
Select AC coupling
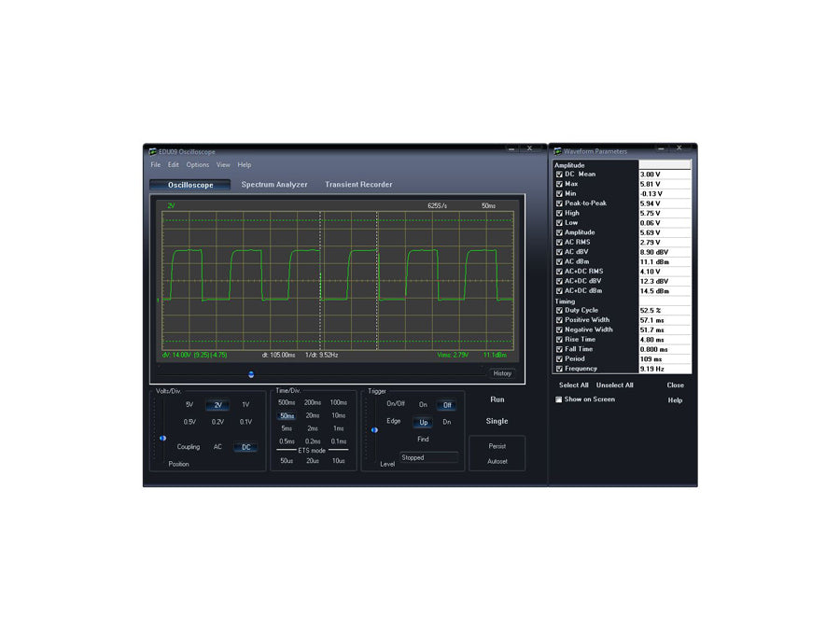click(x=217, y=447)
